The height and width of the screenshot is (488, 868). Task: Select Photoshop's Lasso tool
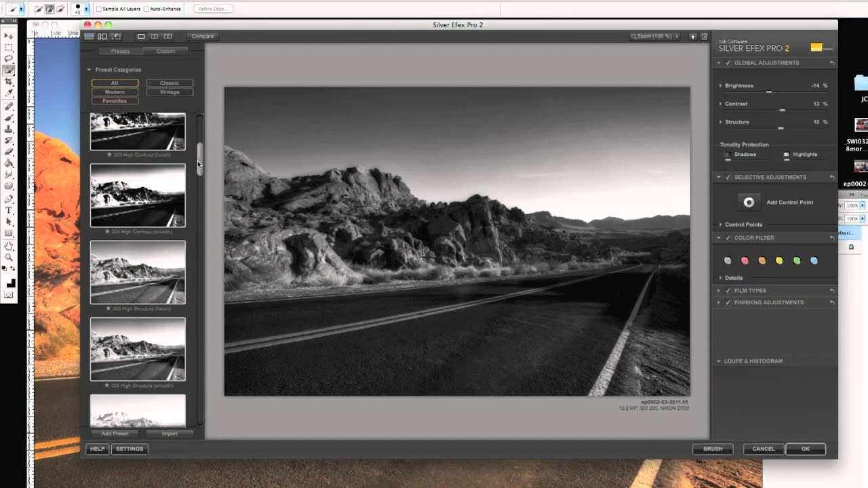coord(9,59)
